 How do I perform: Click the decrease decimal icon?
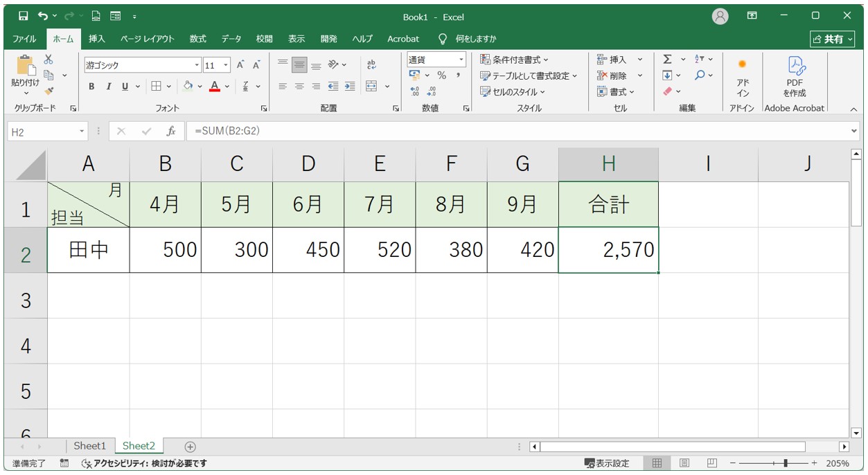tap(432, 91)
